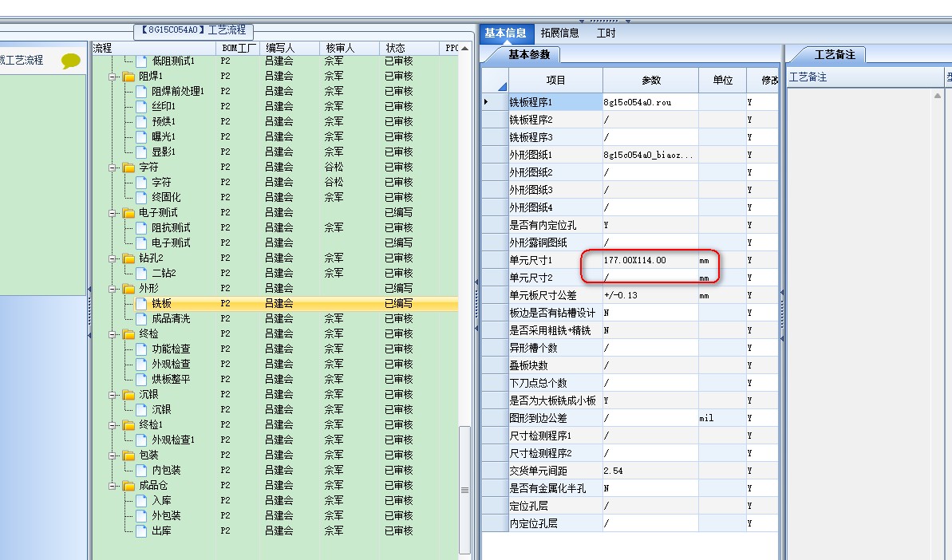Collapse the 沉银 group node
952x560 pixels.
pyautogui.click(x=113, y=395)
